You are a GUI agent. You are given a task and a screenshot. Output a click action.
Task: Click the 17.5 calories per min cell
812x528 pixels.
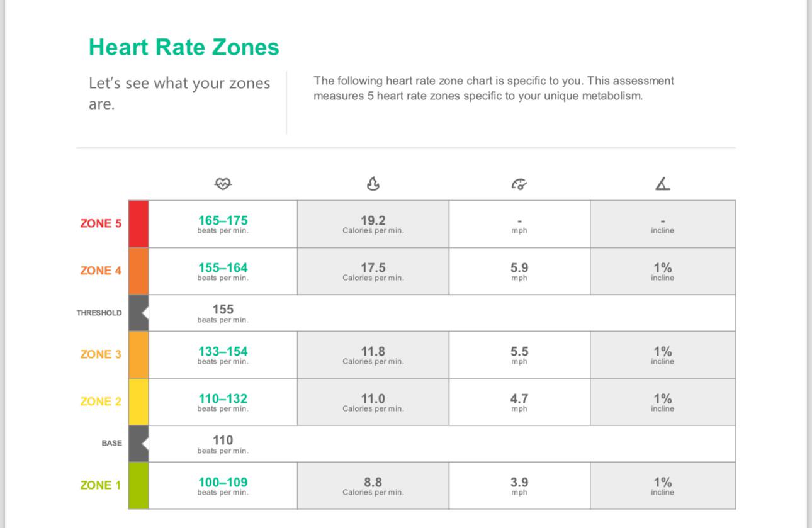(x=373, y=271)
